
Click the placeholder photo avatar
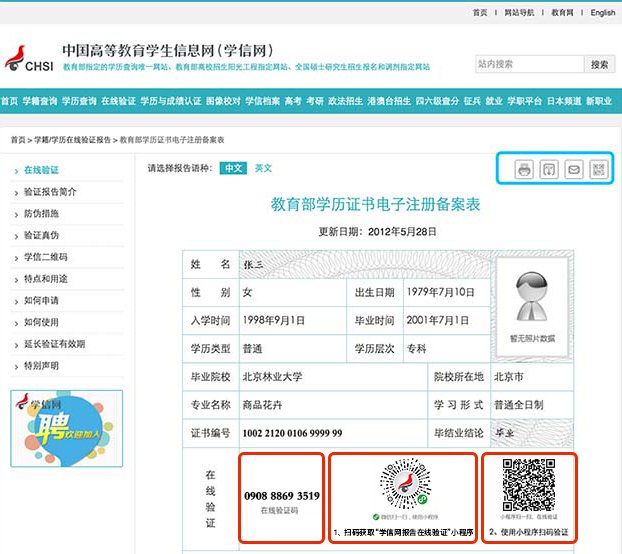(x=532, y=297)
